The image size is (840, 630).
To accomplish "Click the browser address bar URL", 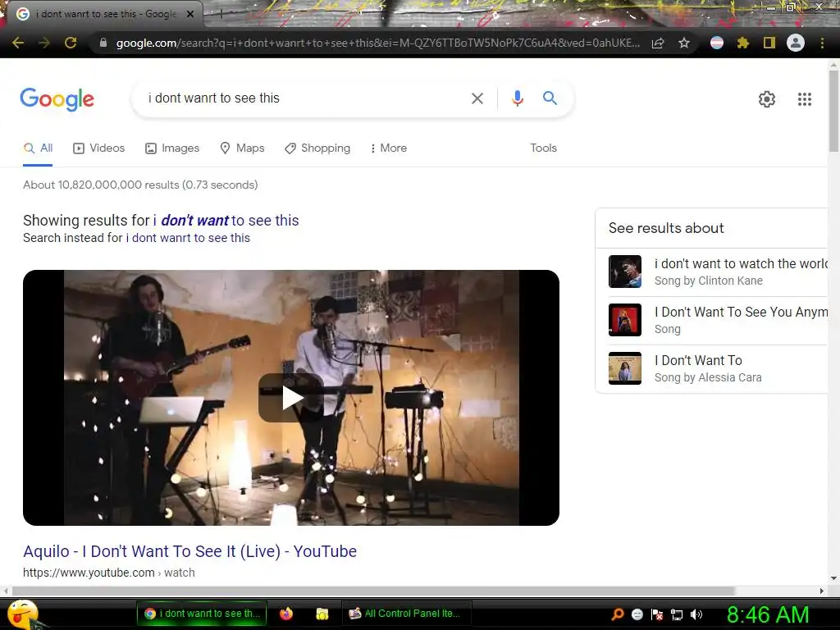I will tap(377, 43).
